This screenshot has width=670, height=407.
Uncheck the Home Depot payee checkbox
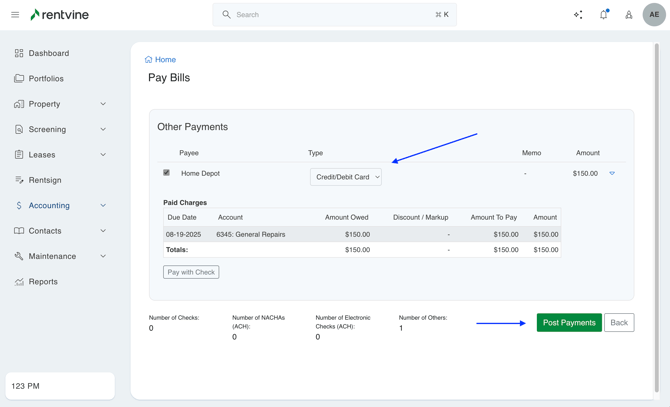pyautogui.click(x=167, y=173)
